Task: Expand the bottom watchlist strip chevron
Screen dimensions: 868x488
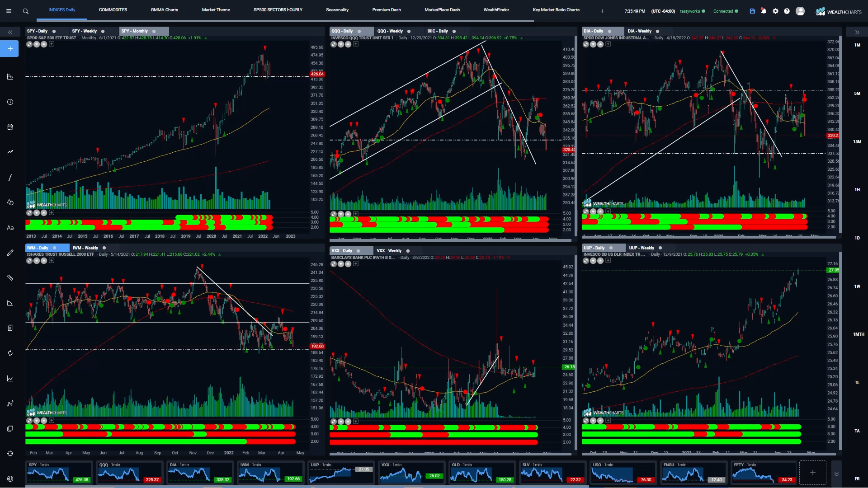Action: 836,474
